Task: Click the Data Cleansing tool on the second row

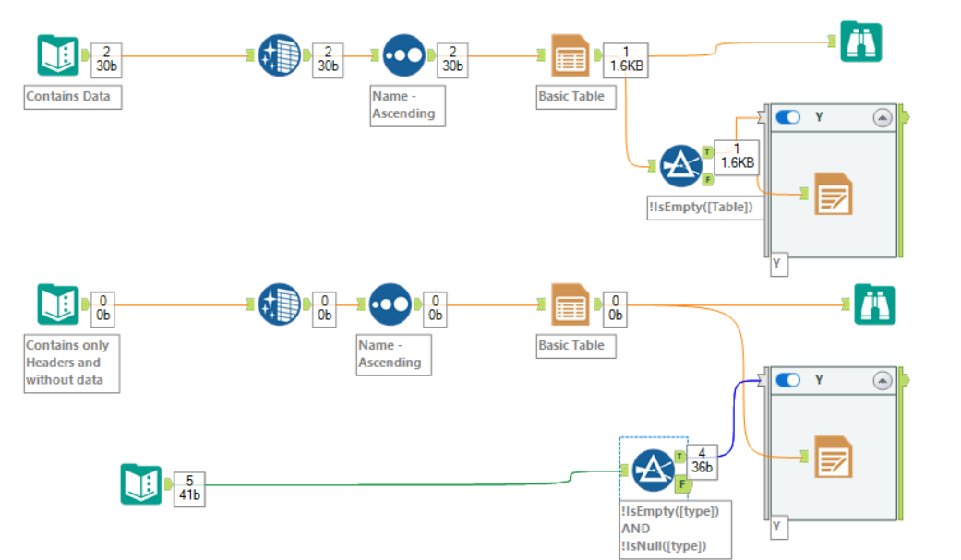Action: click(280, 304)
